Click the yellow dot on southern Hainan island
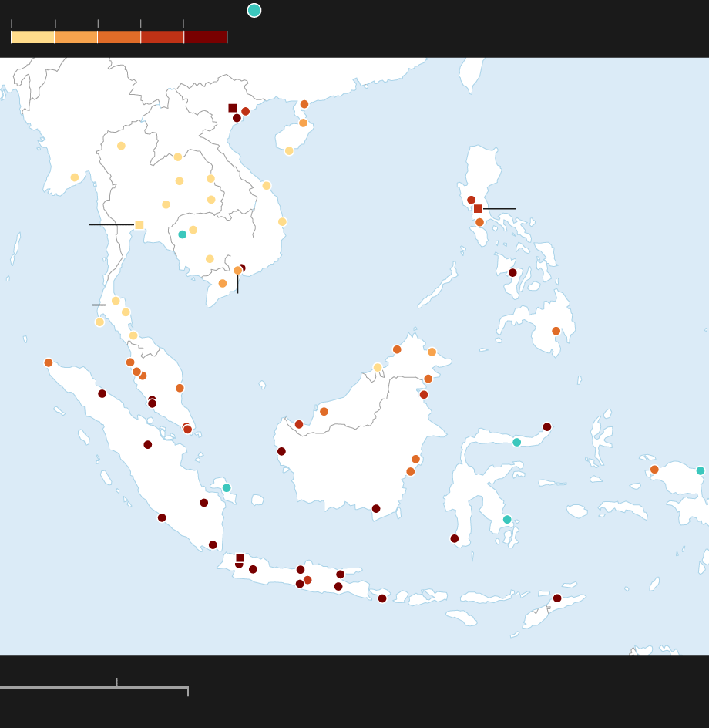Screen dimensions: 709x728 (289, 151)
